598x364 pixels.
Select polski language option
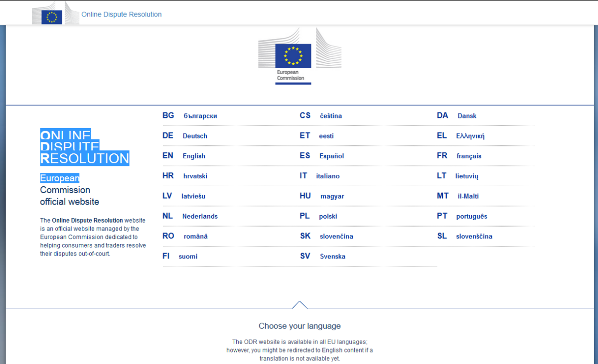[x=328, y=216]
